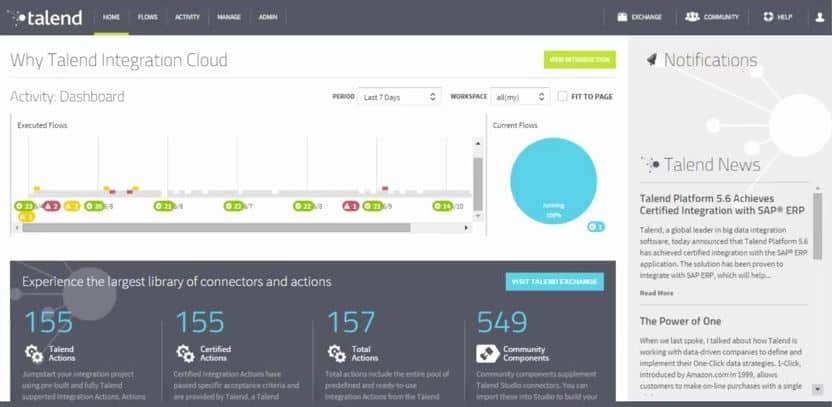The height and width of the screenshot is (407, 832).
Task: Click the Community people icon
Action: pos(692,17)
